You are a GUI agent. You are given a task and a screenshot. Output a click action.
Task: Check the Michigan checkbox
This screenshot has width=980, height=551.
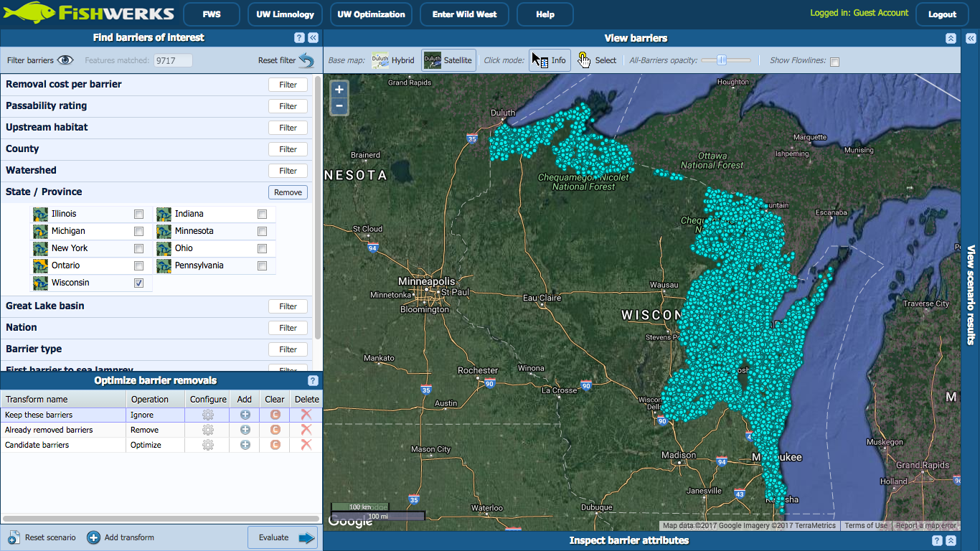pyautogui.click(x=138, y=231)
